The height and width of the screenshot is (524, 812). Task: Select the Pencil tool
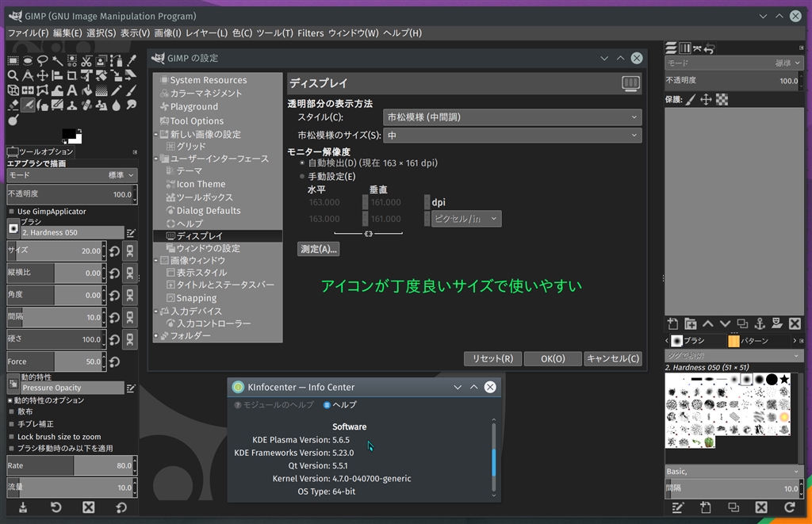[x=117, y=90]
